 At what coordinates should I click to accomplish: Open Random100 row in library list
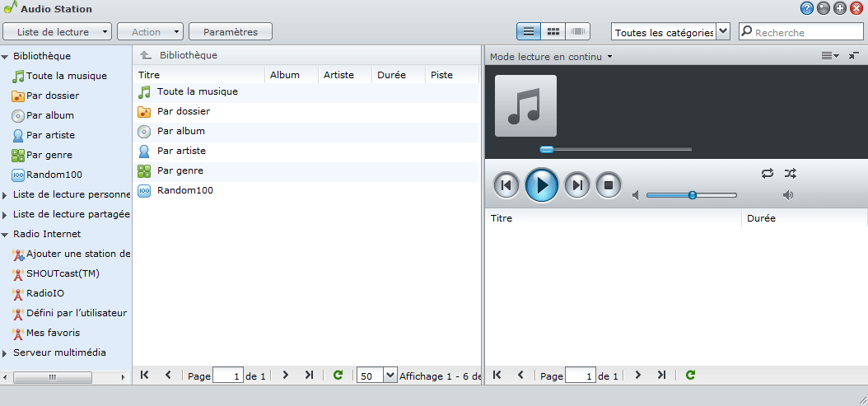click(306, 190)
